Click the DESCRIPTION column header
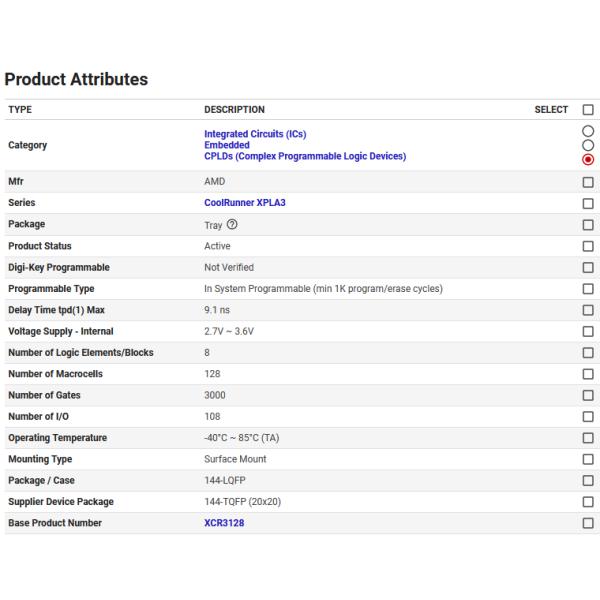This screenshot has width=600, height=600. 234,109
